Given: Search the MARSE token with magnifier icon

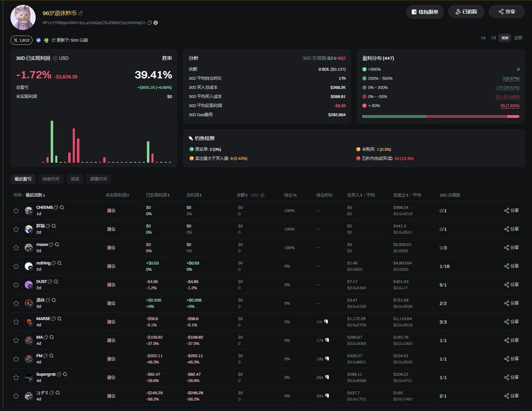Looking at the screenshot, I should coord(59,319).
